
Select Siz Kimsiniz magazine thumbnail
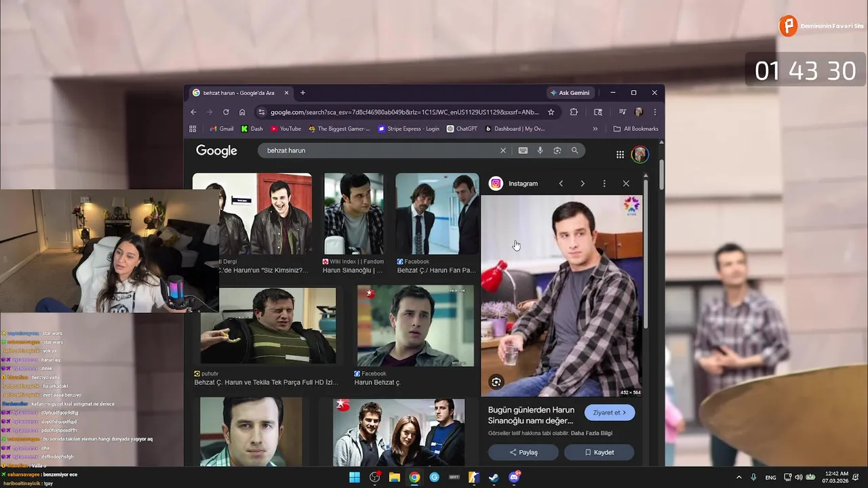coord(252,213)
